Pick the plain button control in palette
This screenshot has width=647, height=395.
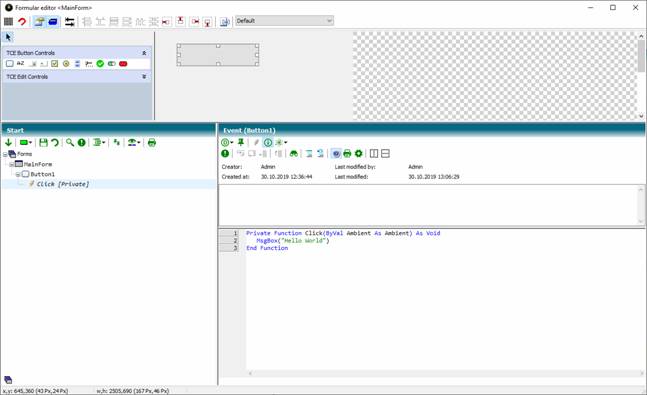click(9, 64)
